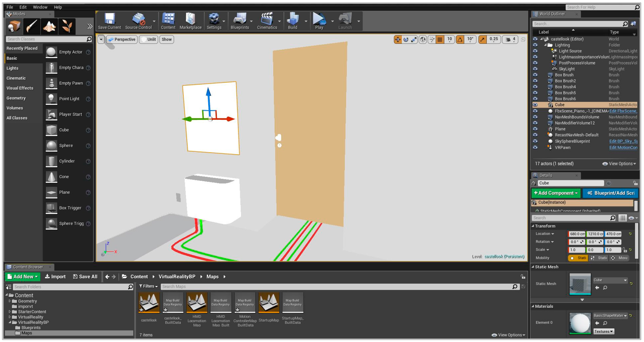644x342 pixels.
Task: Click the StartupMap thumbnail
Action: click(269, 302)
